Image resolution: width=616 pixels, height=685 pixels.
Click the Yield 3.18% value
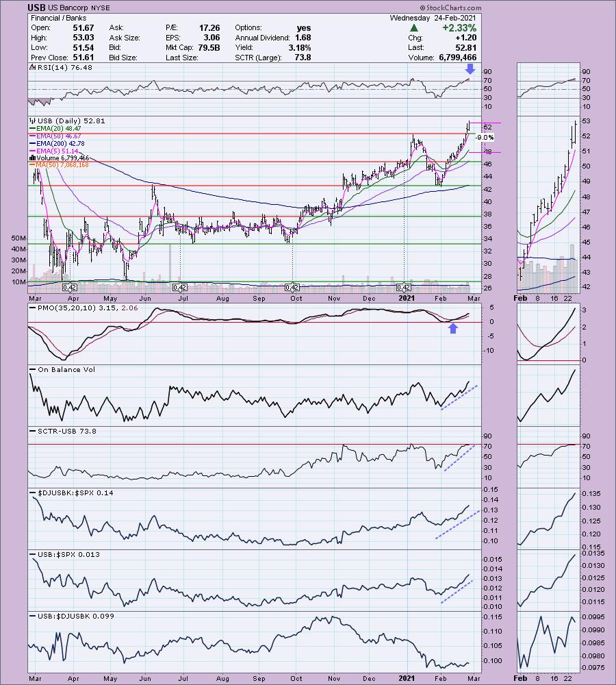pos(300,48)
